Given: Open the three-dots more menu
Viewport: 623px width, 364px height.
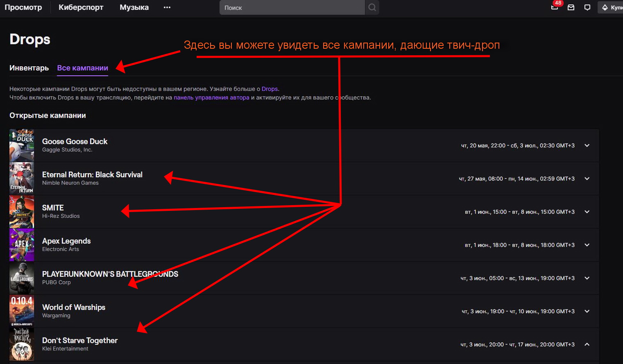Looking at the screenshot, I should tap(167, 7).
